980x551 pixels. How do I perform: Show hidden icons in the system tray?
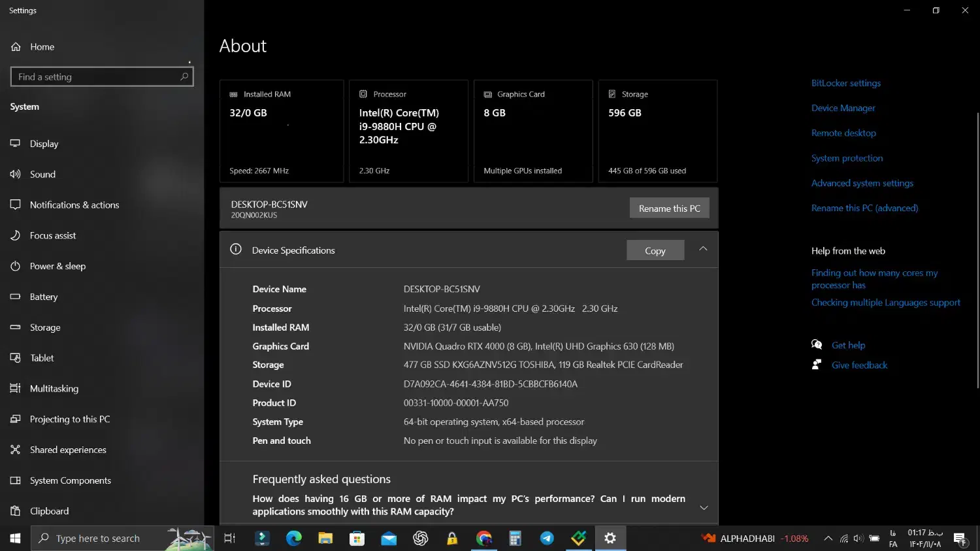click(827, 538)
